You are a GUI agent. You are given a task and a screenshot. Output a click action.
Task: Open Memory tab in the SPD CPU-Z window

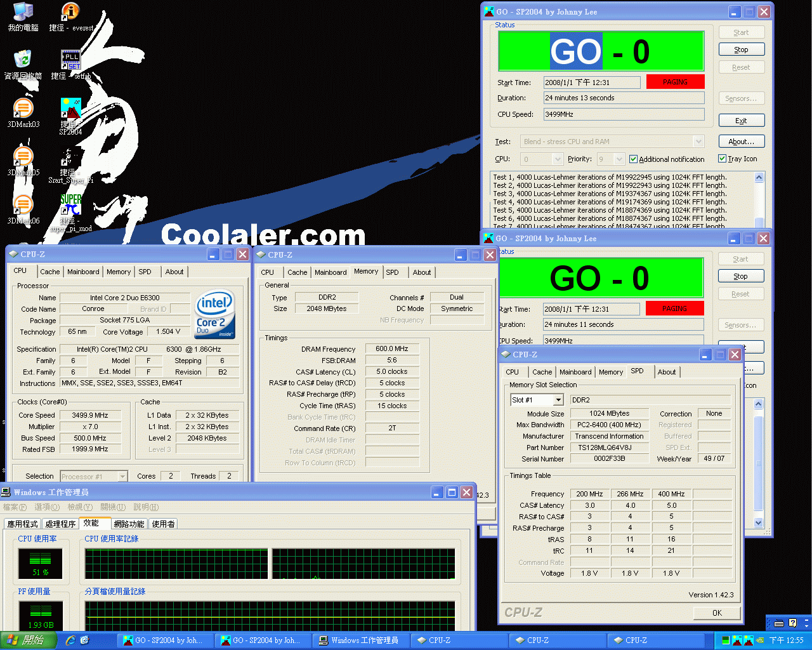click(611, 372)
